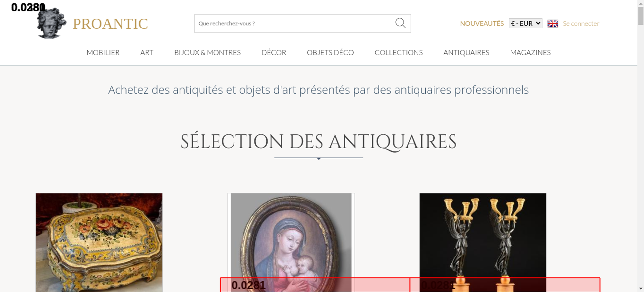Click the PROANTIC brand name link
Viewport: 644px width, 292px height.
pos(110,24)
